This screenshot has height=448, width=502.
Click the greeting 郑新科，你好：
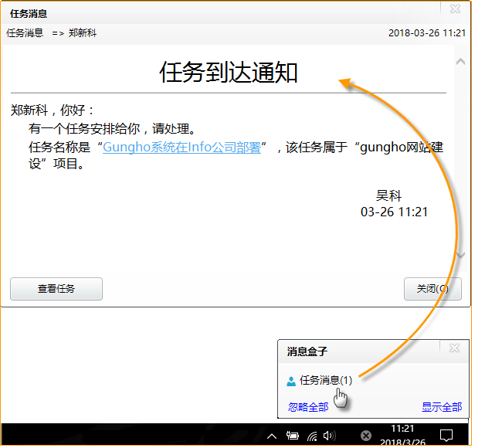[x=53, y=110]
